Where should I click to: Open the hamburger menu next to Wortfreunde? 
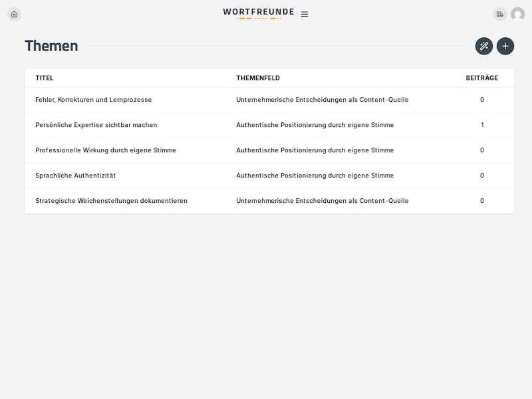coord(305,14)
